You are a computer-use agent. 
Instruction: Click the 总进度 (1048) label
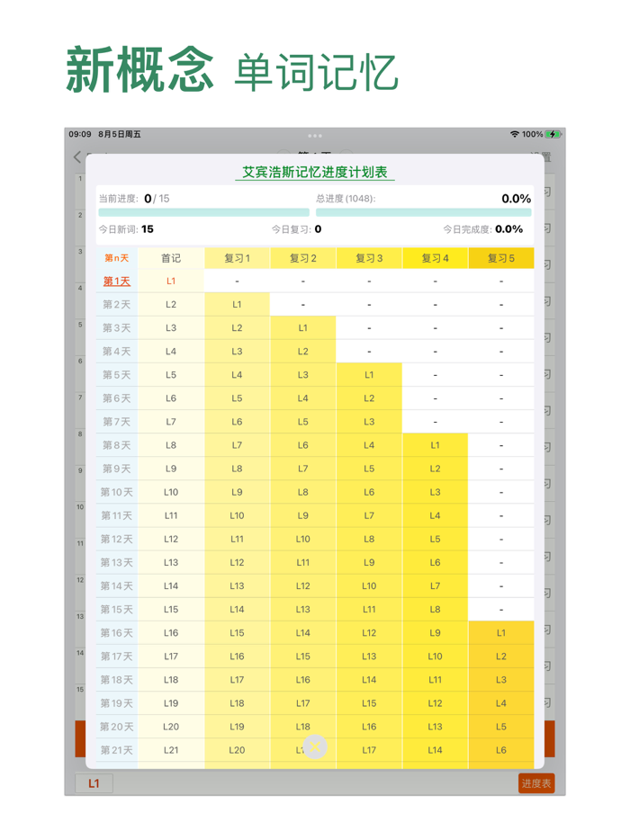(x=346, y=199)
